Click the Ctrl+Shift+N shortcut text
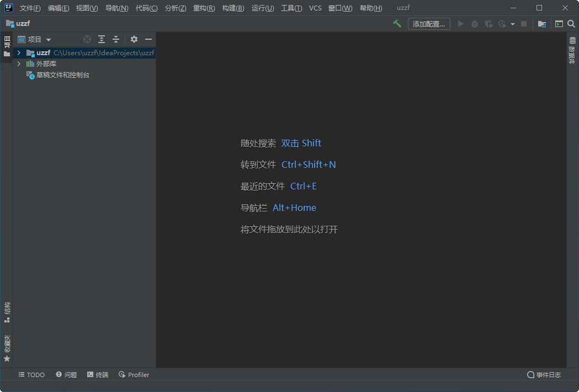The height and width of the screenshot is (392, 579). pyautogui.click(x=309, y=165)
